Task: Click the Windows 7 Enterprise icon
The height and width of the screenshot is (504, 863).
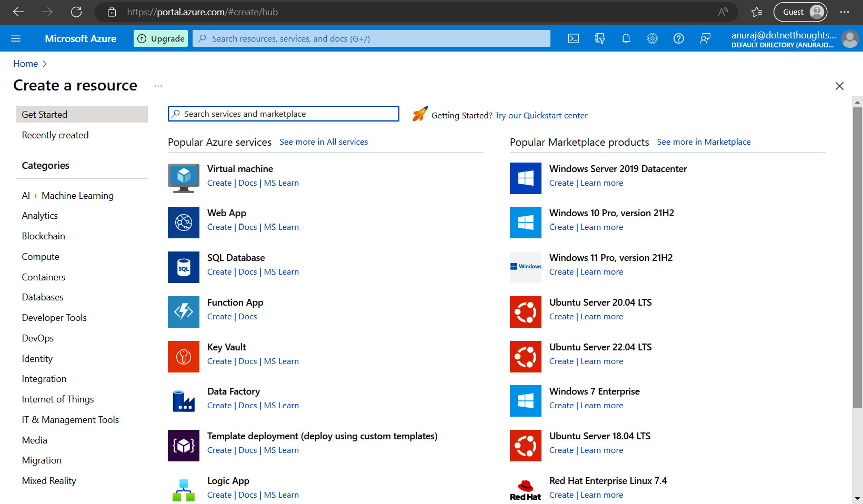Action: pos(526,401)
